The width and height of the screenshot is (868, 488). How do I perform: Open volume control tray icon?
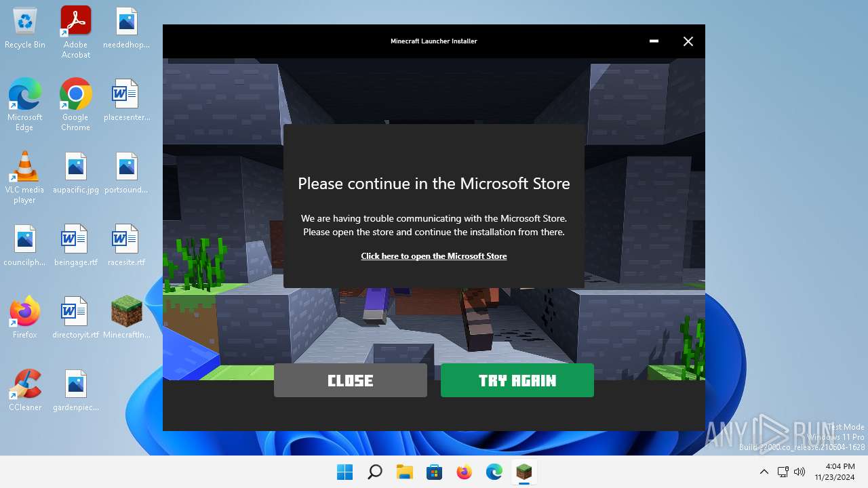pyautogui.click(x=800, y=472)
